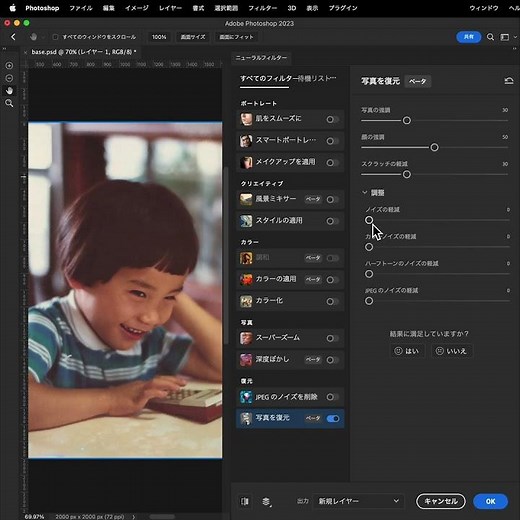Image resolution: width=520 pixels, height=520 pixels.
Task: Click the JPEGのノイズを削除 filter thumbnail
Action: tap(246, 397)
